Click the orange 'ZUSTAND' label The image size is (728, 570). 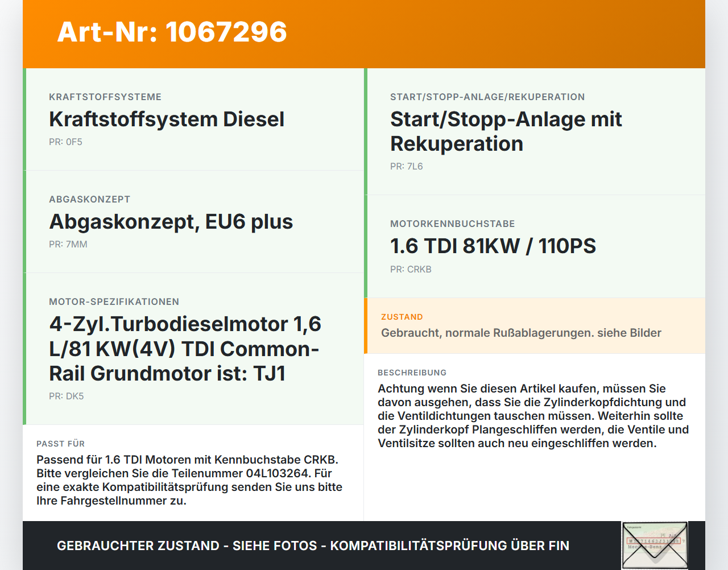[402, 317]
